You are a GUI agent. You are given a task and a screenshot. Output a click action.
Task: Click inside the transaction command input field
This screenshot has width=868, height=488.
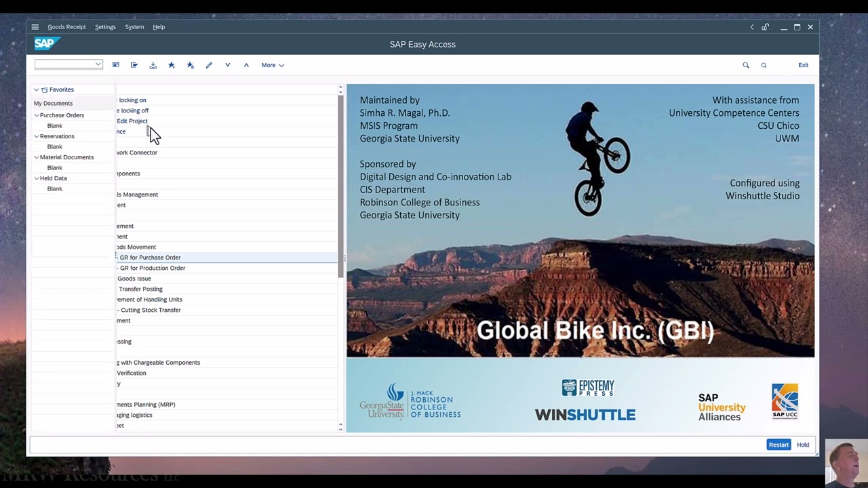64,64
